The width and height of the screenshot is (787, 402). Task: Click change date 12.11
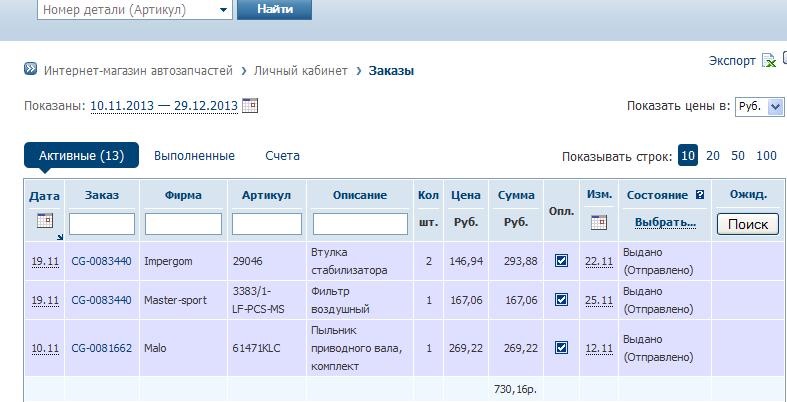coord(599,348)
